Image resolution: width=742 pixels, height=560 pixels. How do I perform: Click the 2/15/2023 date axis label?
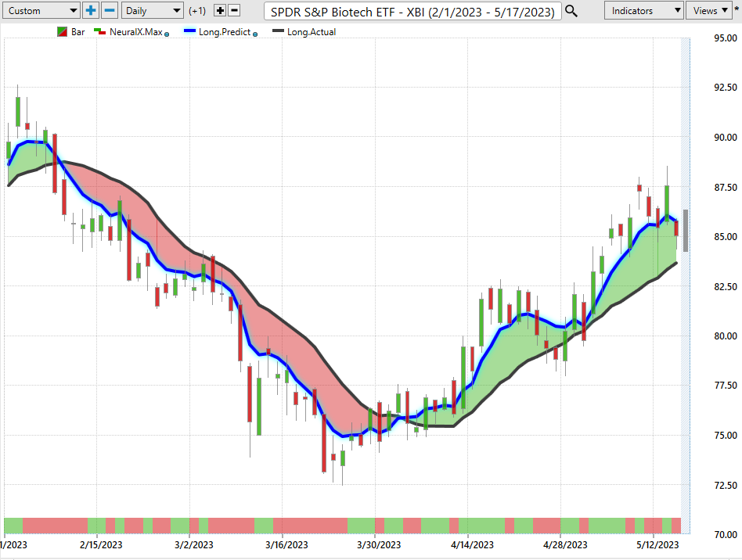101,545
